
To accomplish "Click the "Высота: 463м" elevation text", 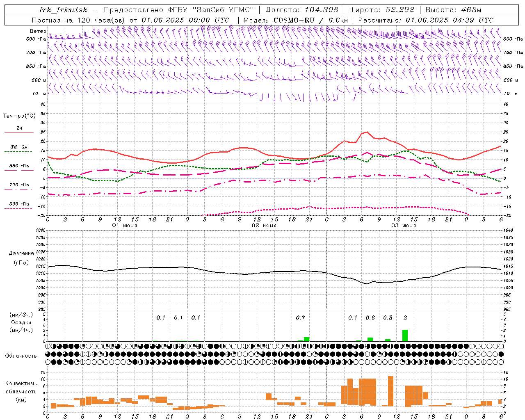I will tap(453, 10).
